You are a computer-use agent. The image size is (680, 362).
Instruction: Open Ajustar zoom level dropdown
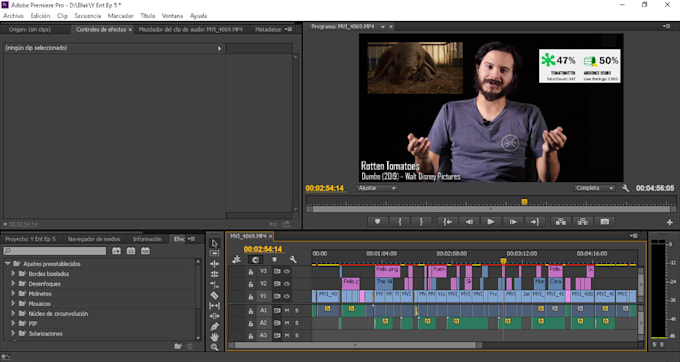click(x=377, y=188)
